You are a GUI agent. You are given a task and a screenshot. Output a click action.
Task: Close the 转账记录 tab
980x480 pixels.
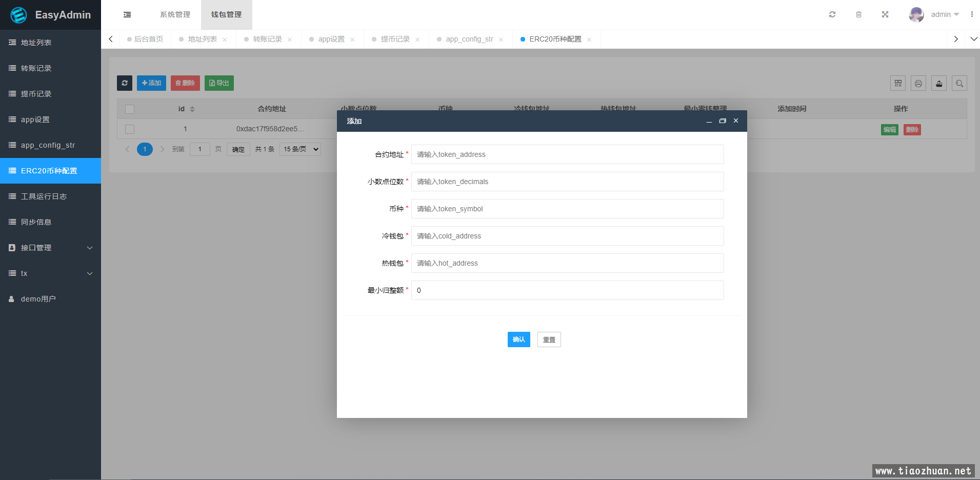[290, 39]
